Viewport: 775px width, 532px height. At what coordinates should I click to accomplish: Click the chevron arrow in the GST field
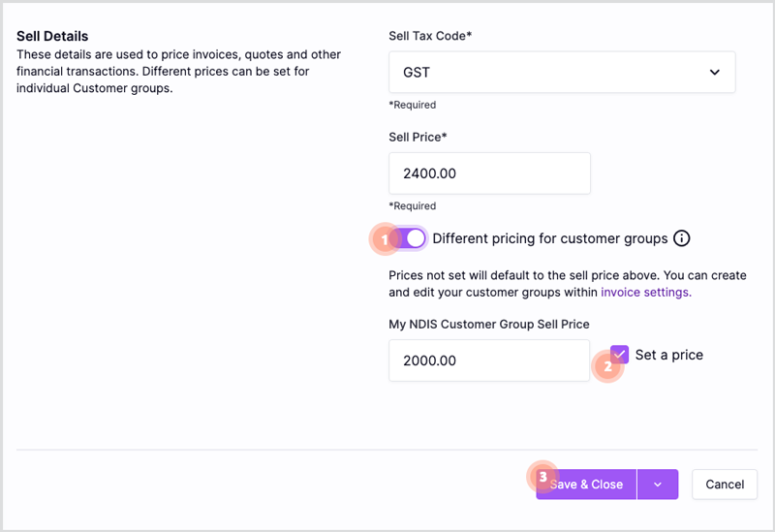(714, 72)
